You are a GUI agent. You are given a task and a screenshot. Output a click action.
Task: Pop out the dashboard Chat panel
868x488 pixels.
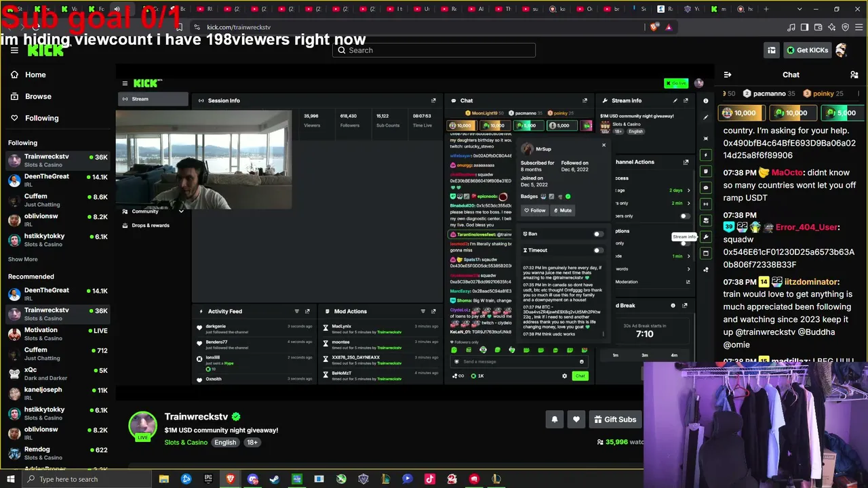pos(585,100)
